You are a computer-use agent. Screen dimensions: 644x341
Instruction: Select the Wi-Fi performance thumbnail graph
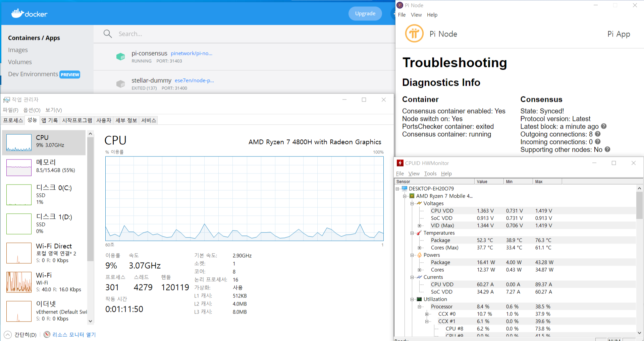(x=19, y=282)
